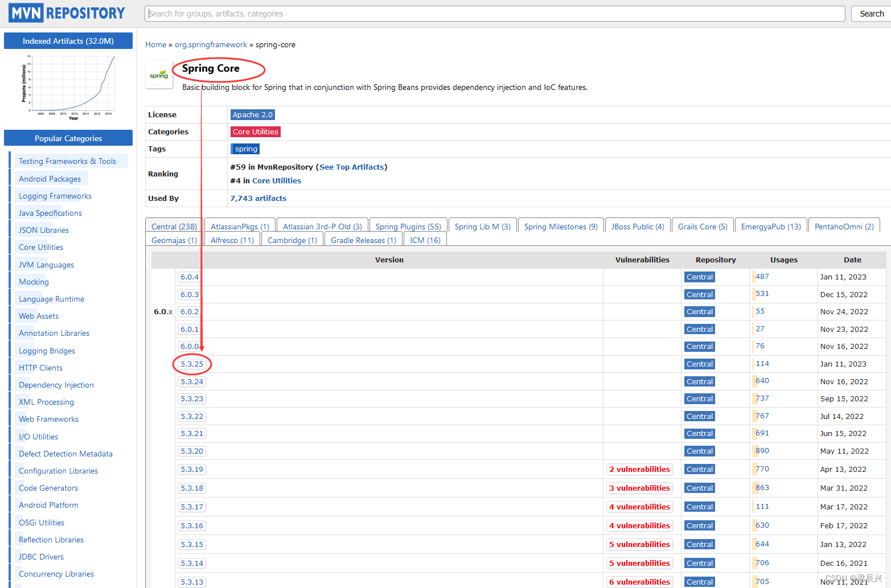Open Concurrency Libraries category
The height and width of the screenshot is (588, 891).
point(56,574)
